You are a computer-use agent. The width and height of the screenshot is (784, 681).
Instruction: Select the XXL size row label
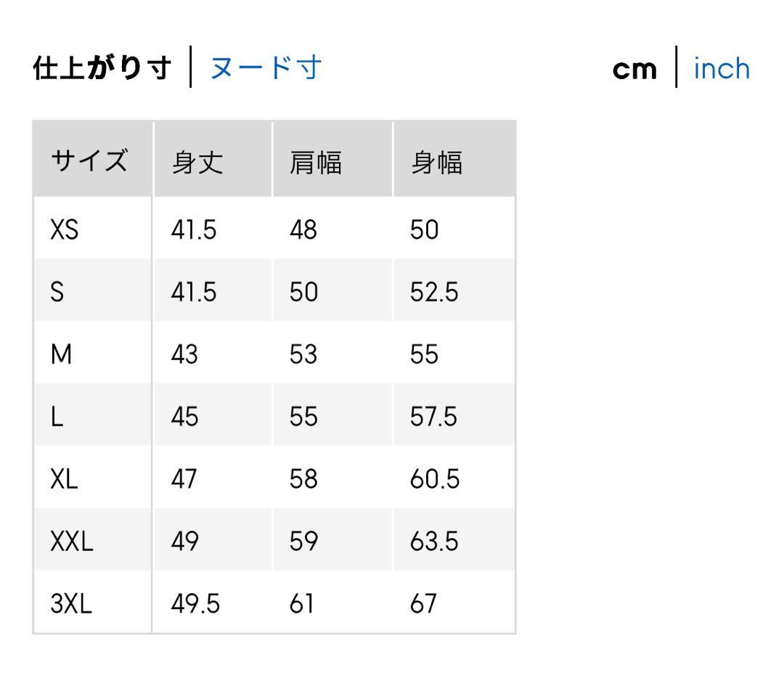tap(72, 542)
